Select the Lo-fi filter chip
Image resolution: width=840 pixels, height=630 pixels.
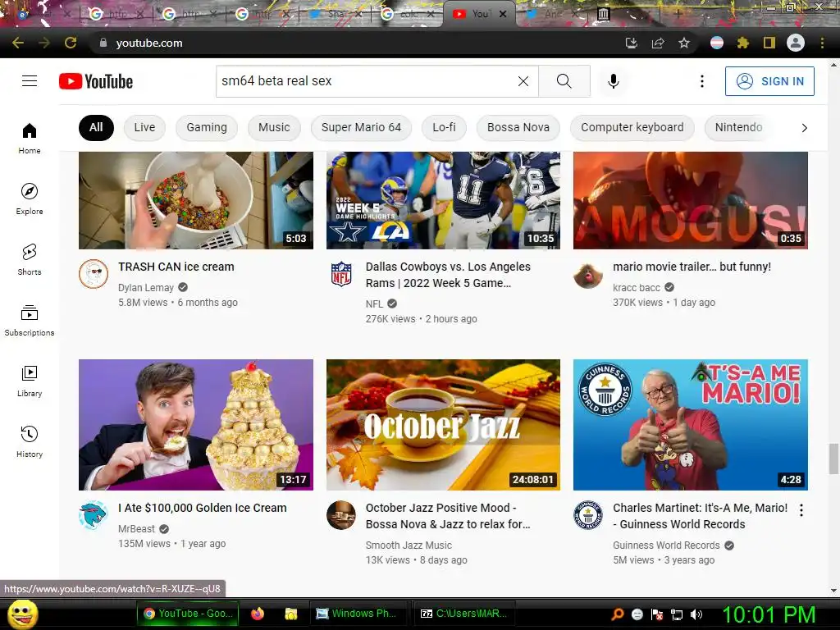pos(444,127)
